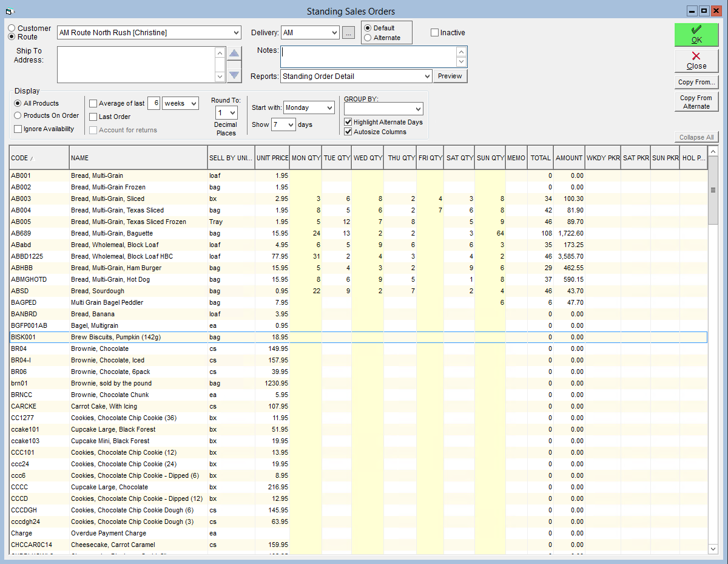Click the 3,585.70 amount cell

(x=569, y=256)
